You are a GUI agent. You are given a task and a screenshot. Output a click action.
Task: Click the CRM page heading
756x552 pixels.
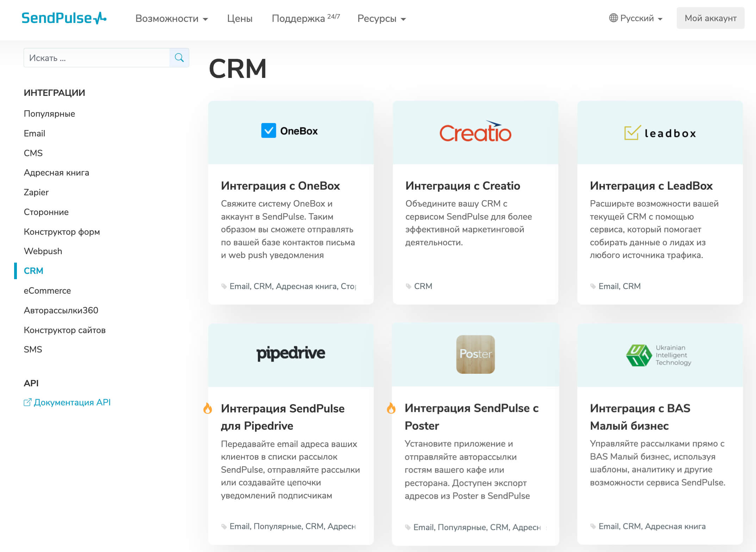click(x=238, y=69)
